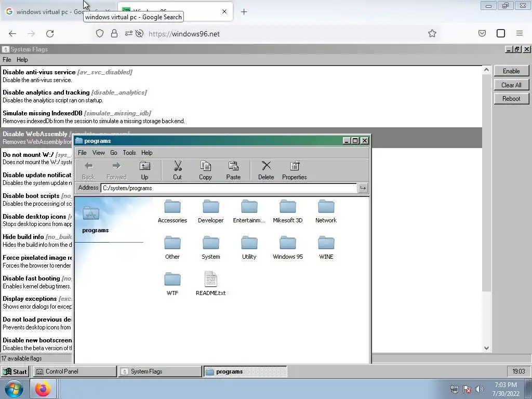Screen dimensions: 532x399
Task: Select the Disable fast booting flag
Action: [37, 282]
